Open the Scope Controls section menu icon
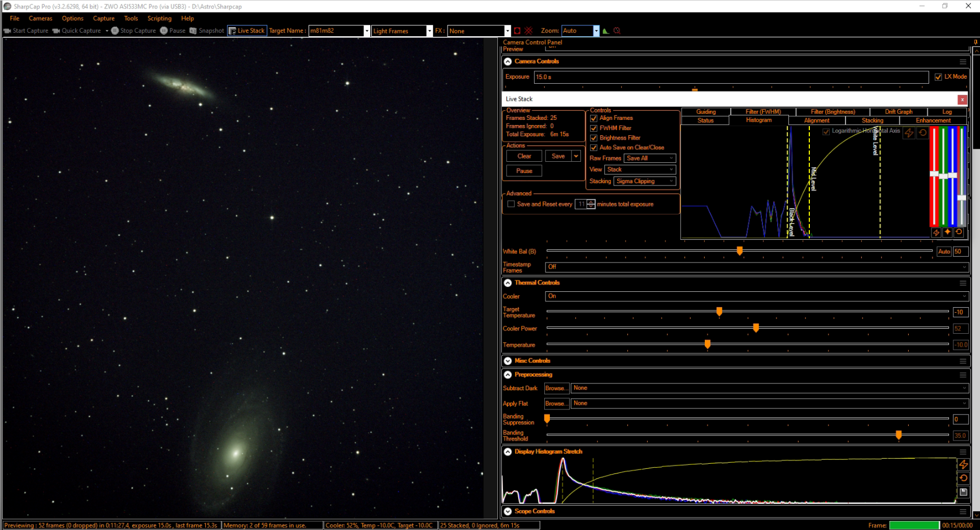The height and width of the screenshot is (530, 980). tap(963, 511)
